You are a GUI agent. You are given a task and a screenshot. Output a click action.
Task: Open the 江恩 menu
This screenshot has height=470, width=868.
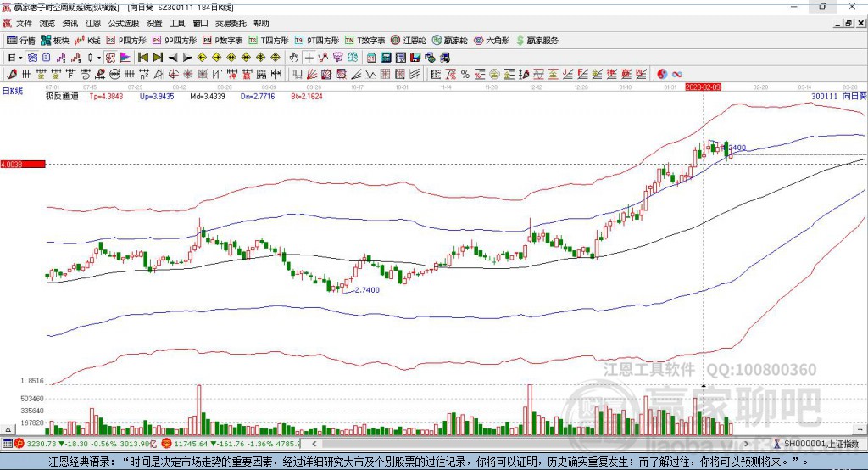point(93,24)
